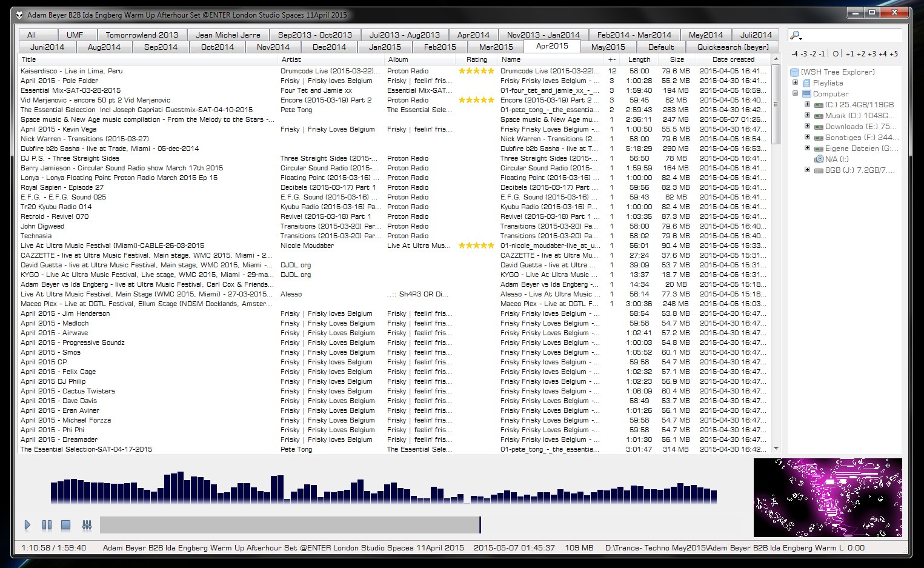Expand the (C:) drive node

(x=807, y=104)
